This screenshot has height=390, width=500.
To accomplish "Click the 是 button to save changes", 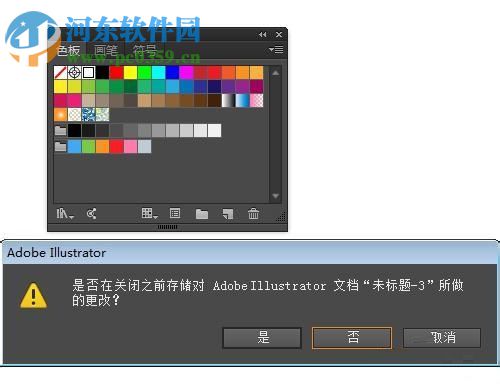I will click(x=262, y=338).
